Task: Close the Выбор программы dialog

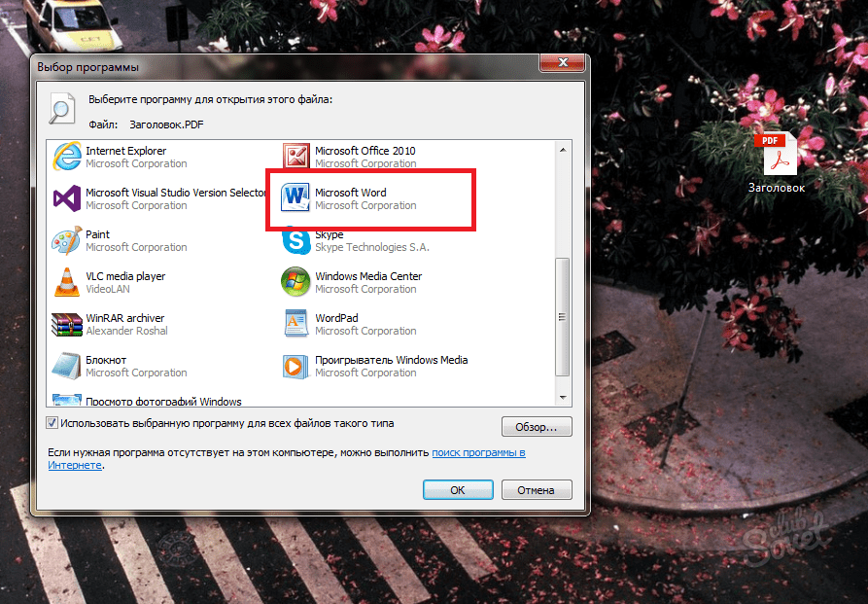Action: tap(563, 62)
